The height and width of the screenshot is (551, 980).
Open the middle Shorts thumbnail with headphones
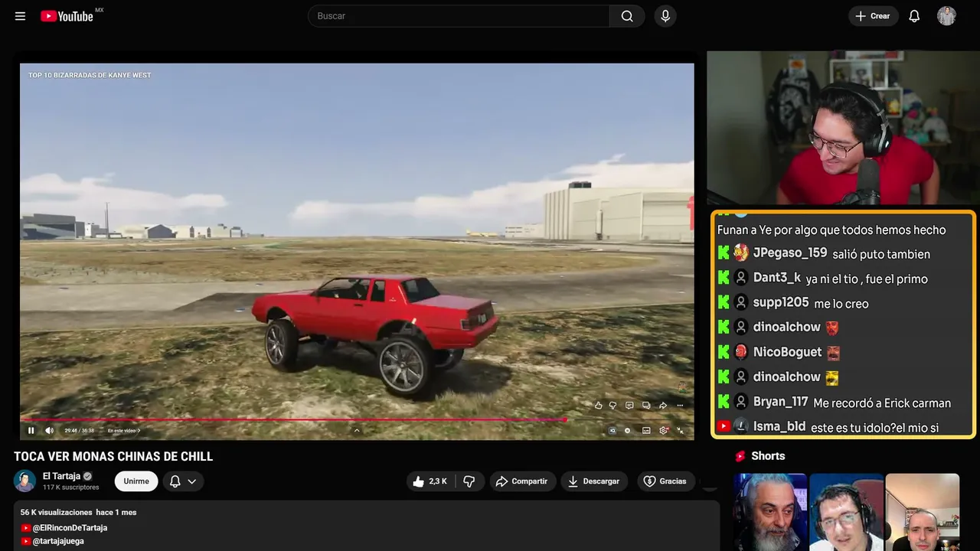tap(846, 512)
